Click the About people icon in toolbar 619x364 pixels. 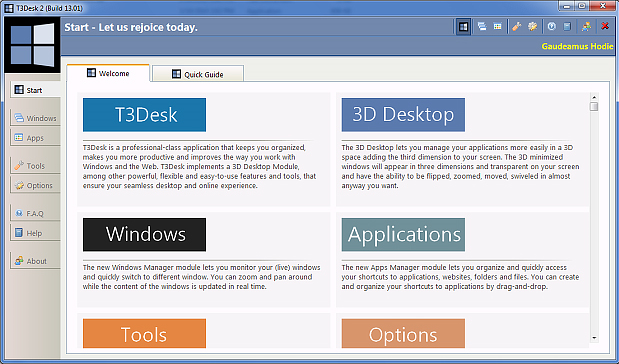click(x=586, y=26)
